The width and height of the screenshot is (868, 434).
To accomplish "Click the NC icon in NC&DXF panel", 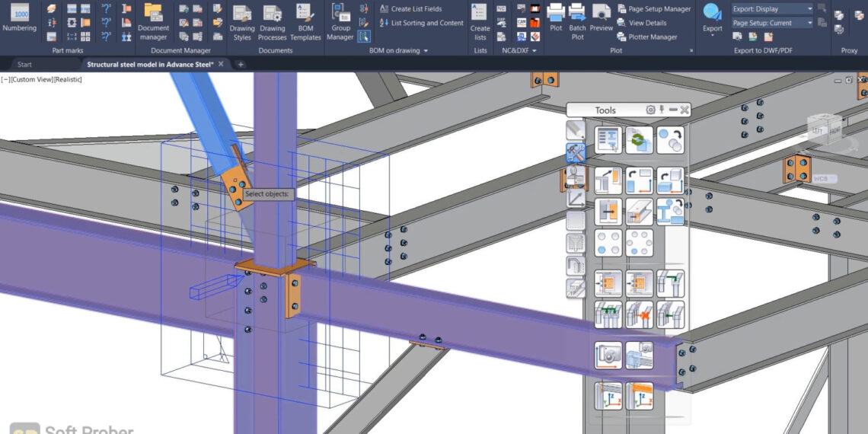I will pos(501,9).
